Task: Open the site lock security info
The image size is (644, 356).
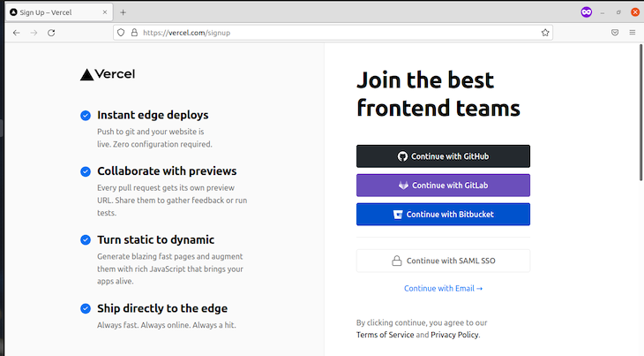Action: pos(134,33)
